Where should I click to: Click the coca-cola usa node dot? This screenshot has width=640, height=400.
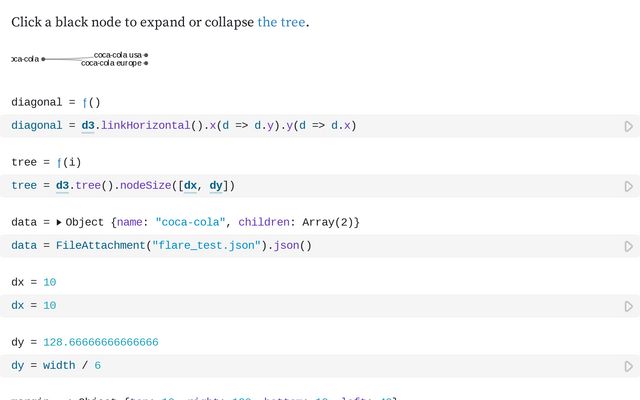click(146, 55)
